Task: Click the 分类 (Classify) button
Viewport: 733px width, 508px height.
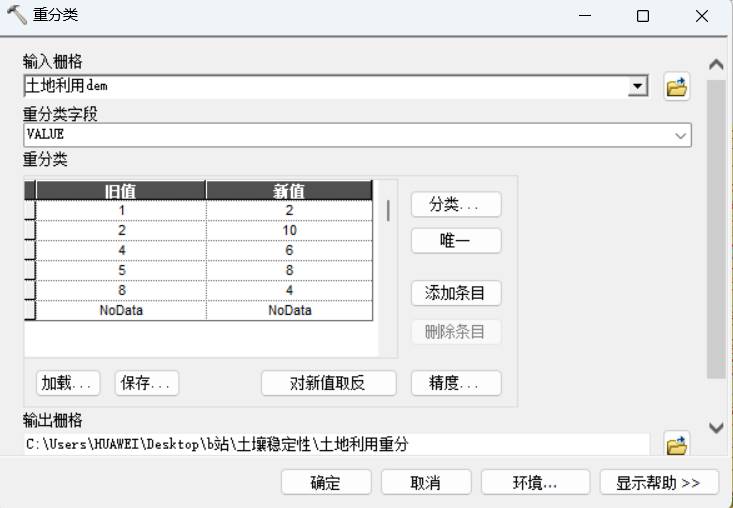Action: point(456,204)
